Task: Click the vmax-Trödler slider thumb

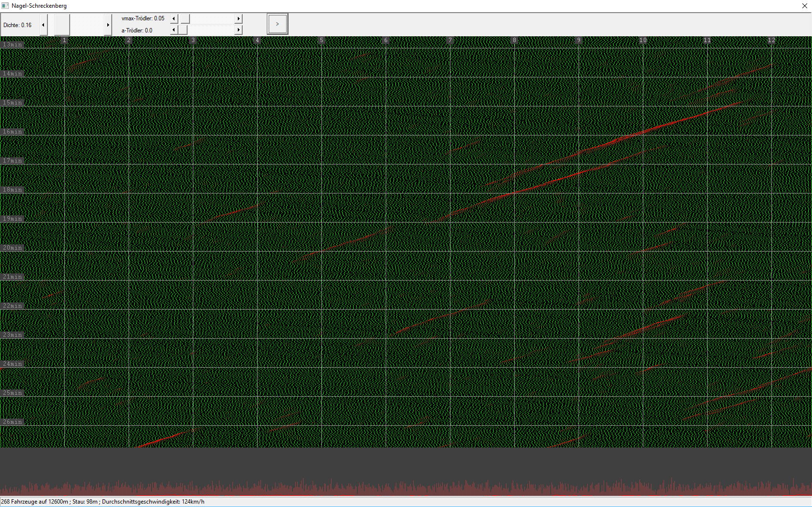Action: pos(185,18)
